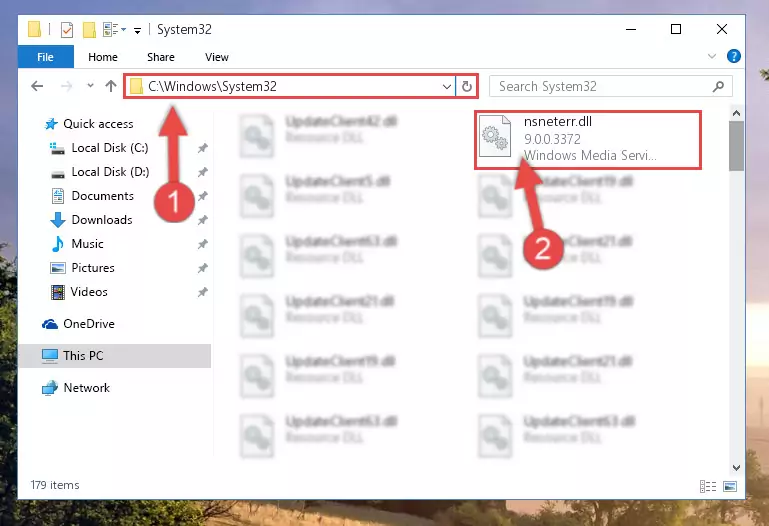Click the pin icon beside Videos

tap(202, 292)
